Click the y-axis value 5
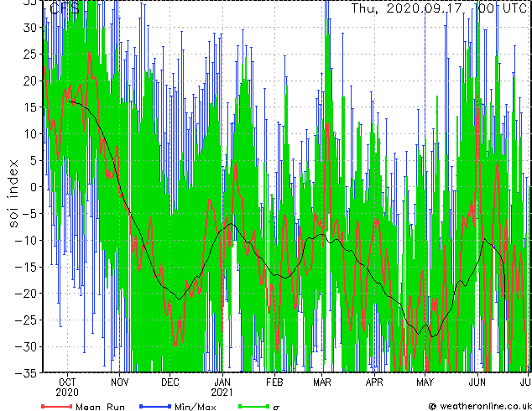532x411 pixels. pyautogui.click(x=33, y=161)
